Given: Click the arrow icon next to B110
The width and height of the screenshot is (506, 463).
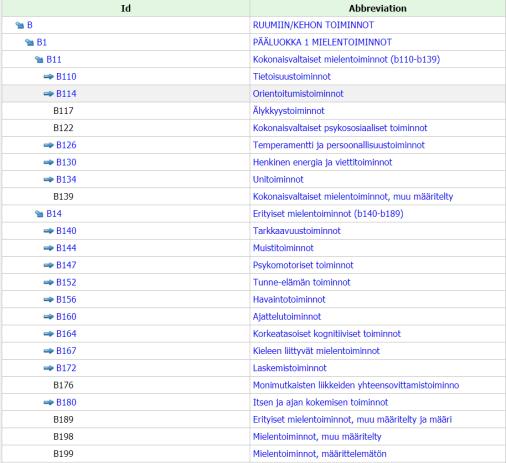Looking at the screenshot, I should point(49,77).
